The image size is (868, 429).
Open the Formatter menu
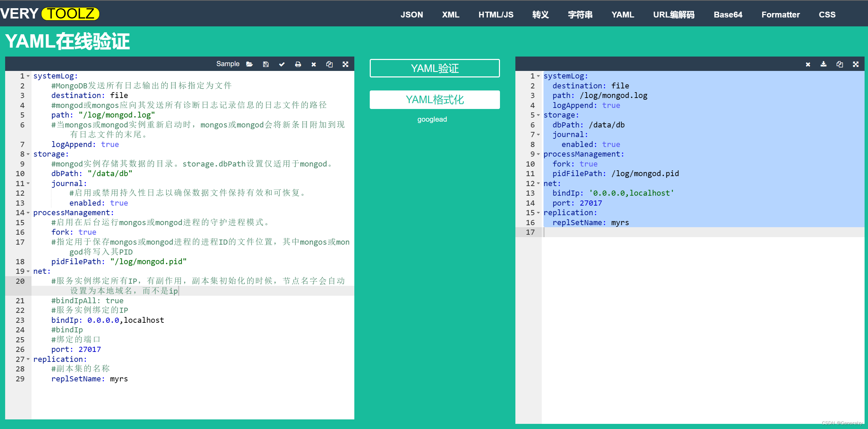(781, 15)
